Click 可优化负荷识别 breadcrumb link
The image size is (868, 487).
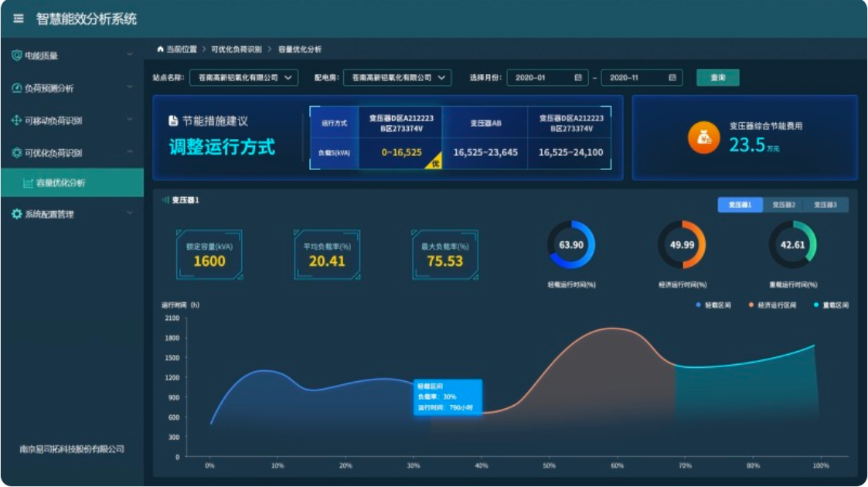pyautogui.click(x=237, y=49)
